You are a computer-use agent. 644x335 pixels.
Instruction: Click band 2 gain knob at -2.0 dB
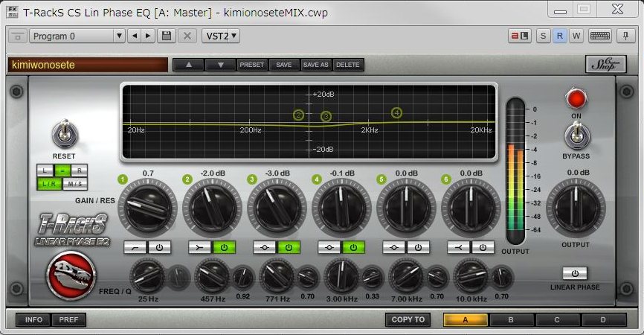[213, 208]
